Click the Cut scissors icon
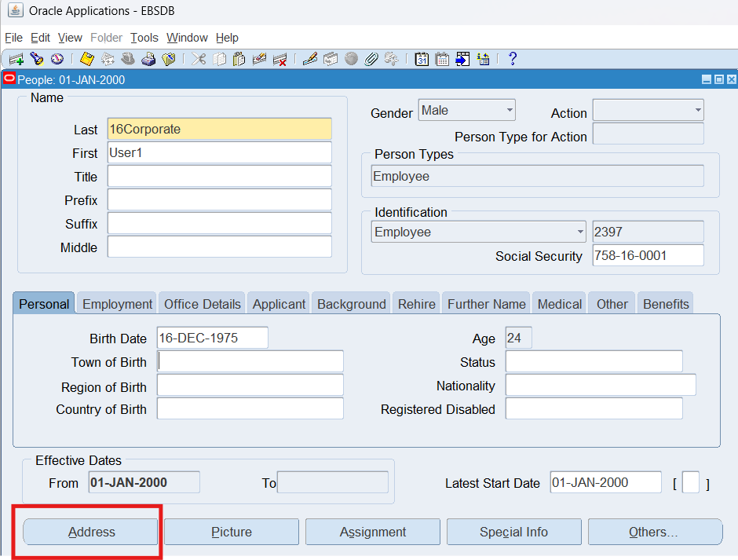Screen dimensions: 738x560 (x=199, y=59)
